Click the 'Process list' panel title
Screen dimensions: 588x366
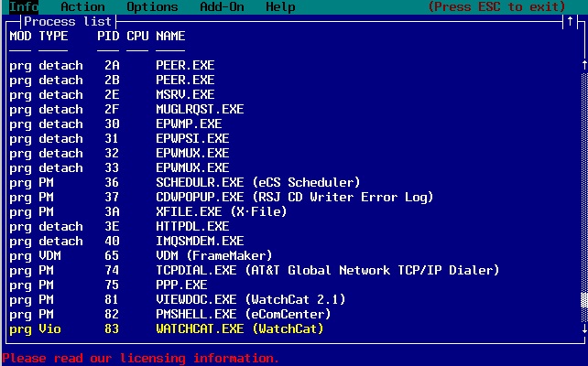[x=68, y=21]
